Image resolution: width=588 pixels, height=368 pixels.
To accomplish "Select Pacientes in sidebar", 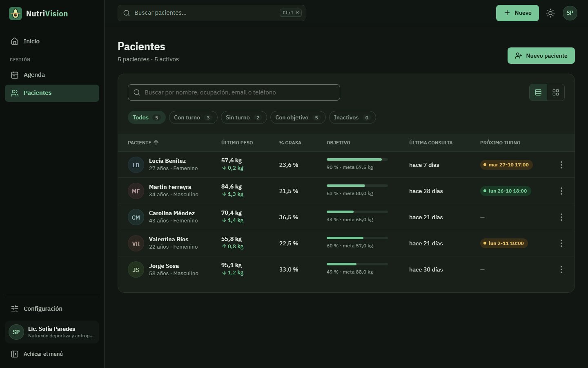I will coord(52,93).
